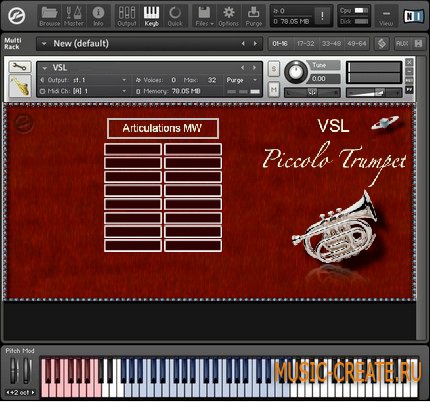The width and height of the screenshot is (430, 402).
Task: Shift keyboard octave down arrow
Action: point(8,393)
